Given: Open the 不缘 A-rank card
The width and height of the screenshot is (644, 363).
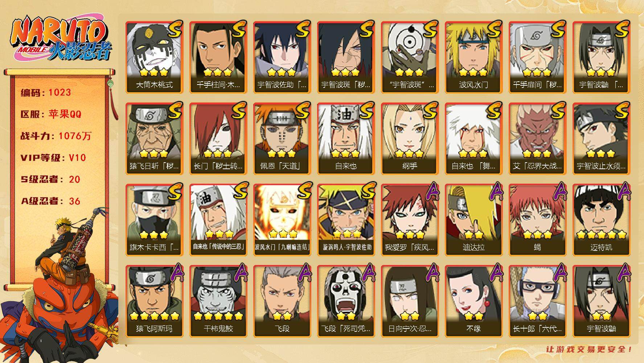Looking at the screenshot, I should click(473, 301).
